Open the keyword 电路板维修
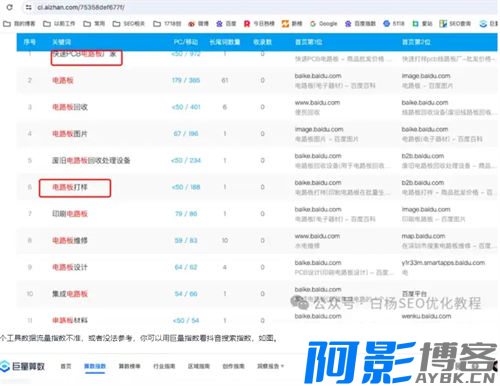500x386 pixels. [x=70, y=240]
